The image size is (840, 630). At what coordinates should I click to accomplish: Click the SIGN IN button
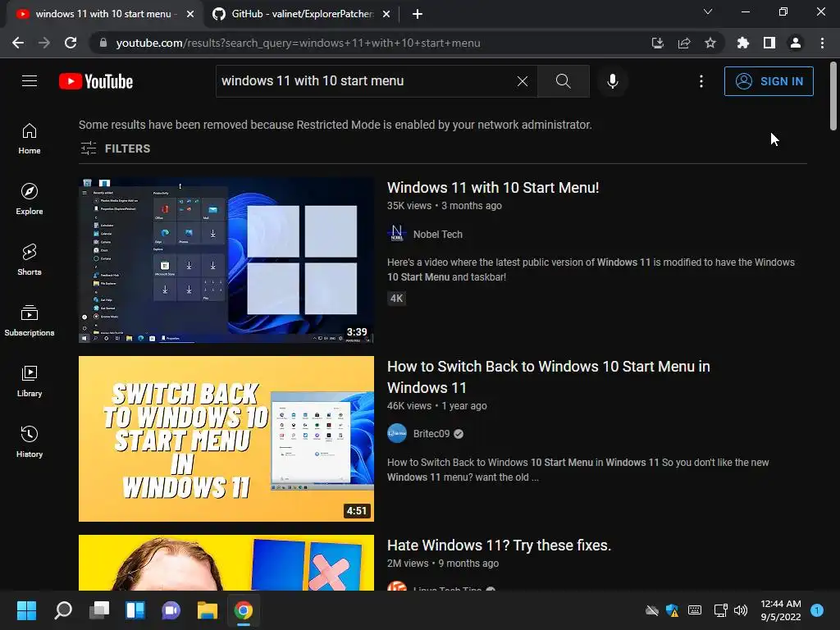pyautogui.click(x=768, y=81)
